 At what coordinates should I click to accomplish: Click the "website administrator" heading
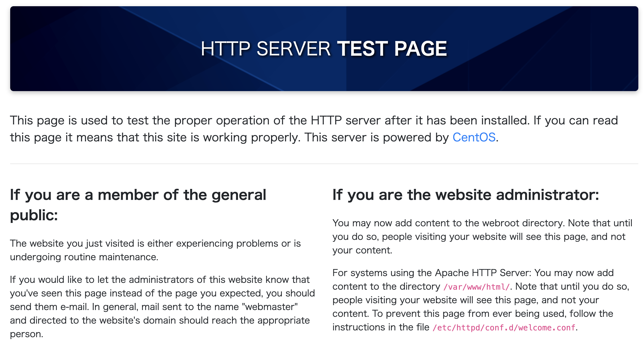coord(465,195)
